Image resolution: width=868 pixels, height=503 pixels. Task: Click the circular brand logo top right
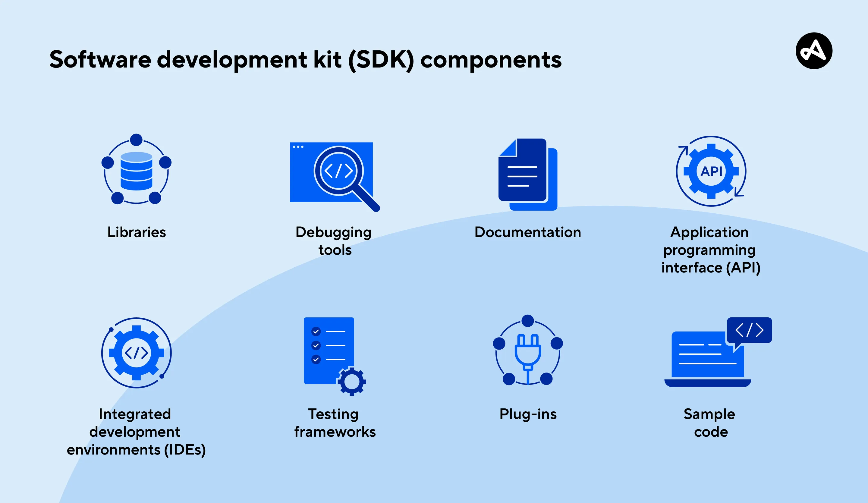click(x=815, y=52)
